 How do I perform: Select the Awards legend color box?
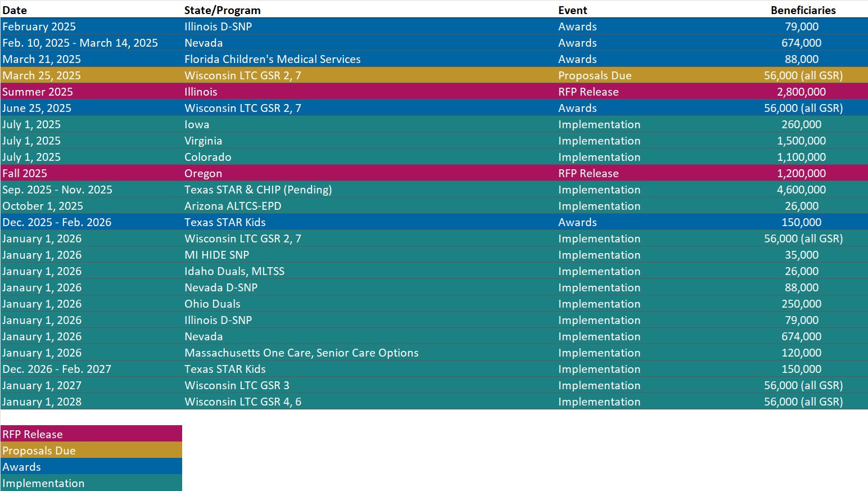coord(91,466)
